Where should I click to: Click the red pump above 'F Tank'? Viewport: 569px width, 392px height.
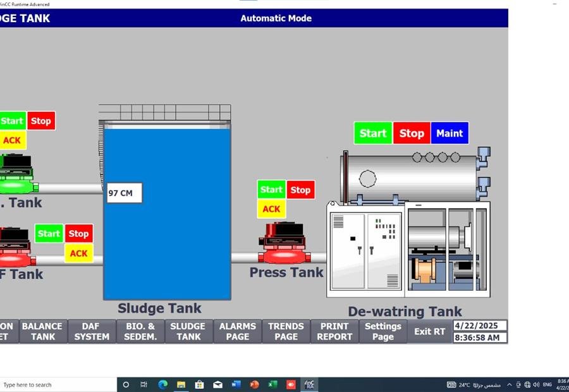pyautogui.click(x=16, y=247)
